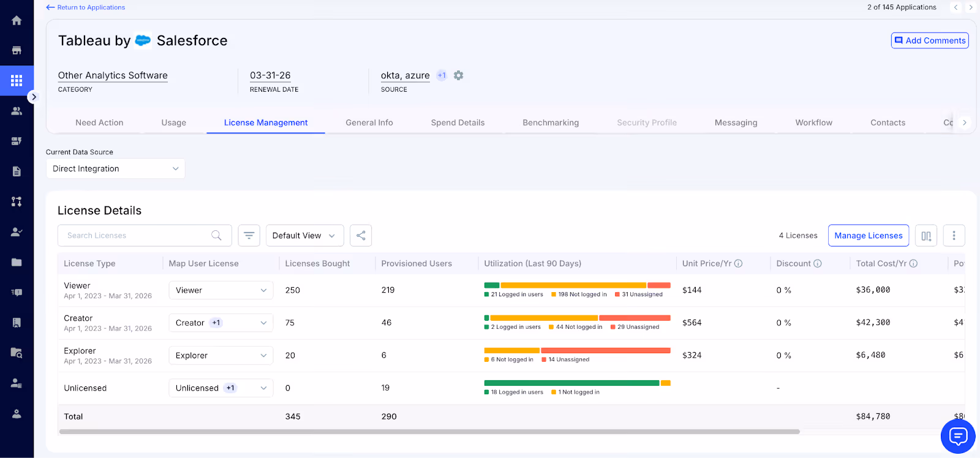Click the source settings gear icon
Image resolution: width=980 pixels, height=458 pixels.
point(458,75)
